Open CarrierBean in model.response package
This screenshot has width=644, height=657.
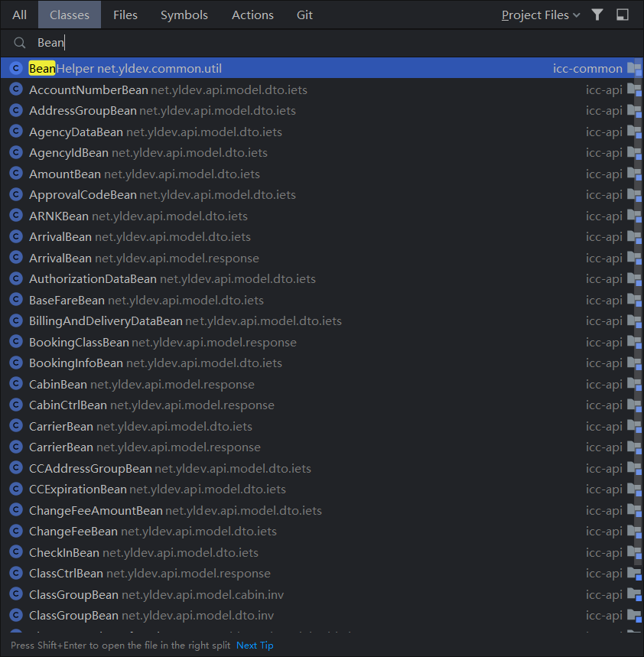click(322, 447)
